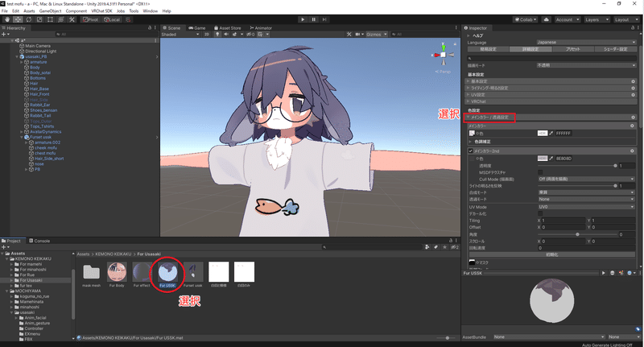The image size is (644, 347).
Task: Toggle 2D view mode in Scene
Action: pyautogui.click(x=207, y=34)
